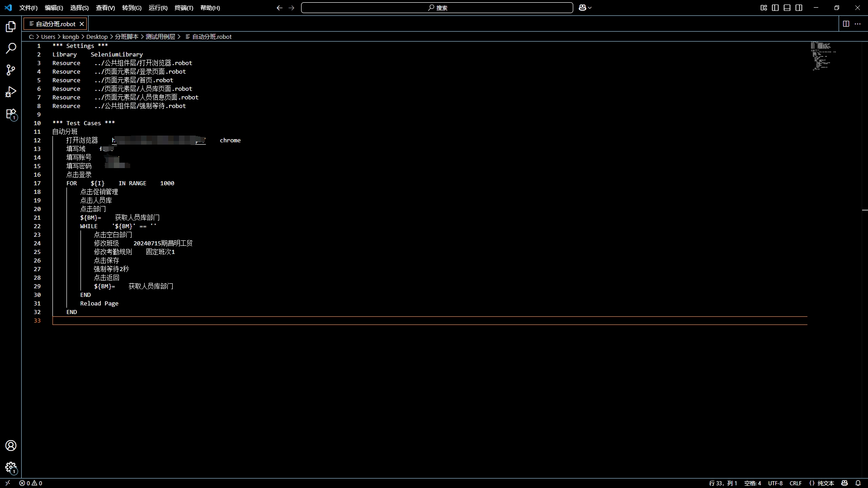Open the 终端(T) menu
The width and height of the screenshot is (868, 488).
[x=184, y=8]
